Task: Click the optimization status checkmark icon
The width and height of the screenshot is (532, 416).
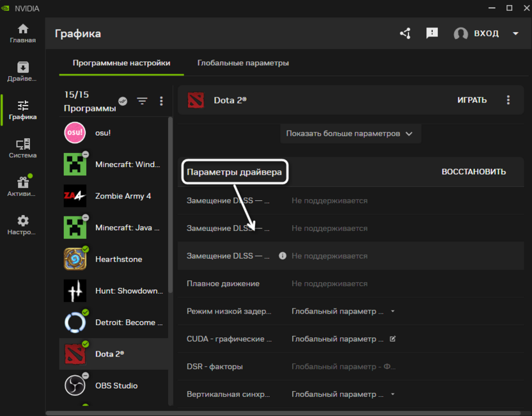Action: click(123, 101)
